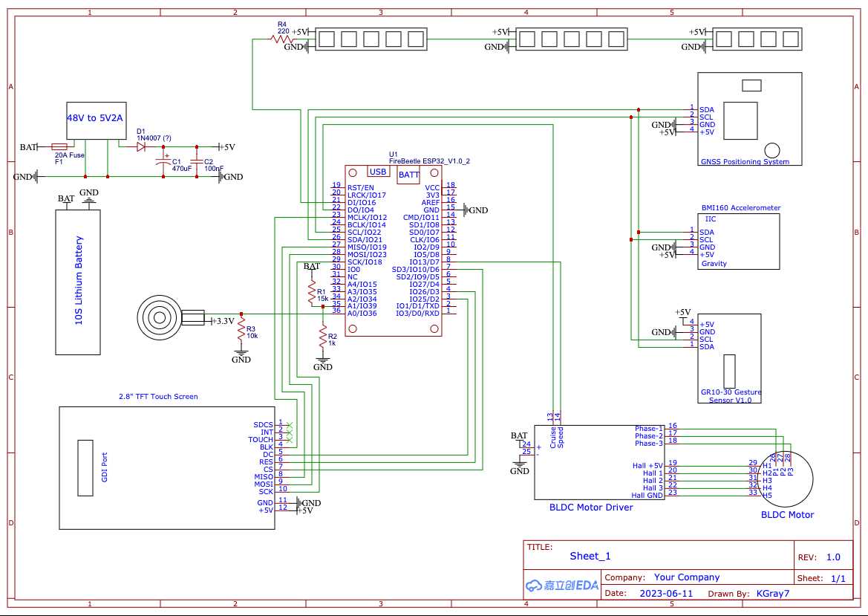
Task: Click the D1 1N4007 diode symbol
Action: [140, 147]
